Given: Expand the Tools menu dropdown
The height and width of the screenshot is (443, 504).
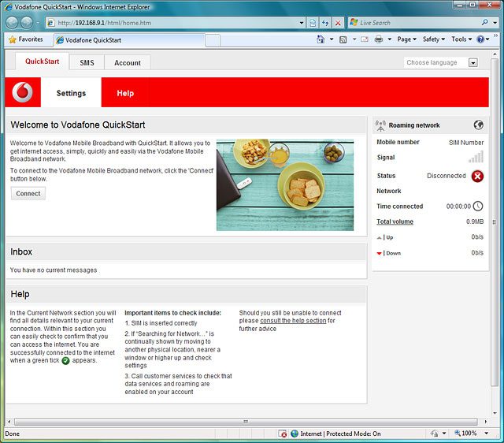Looking at the screenshot, I should click(x=461, y=39).
